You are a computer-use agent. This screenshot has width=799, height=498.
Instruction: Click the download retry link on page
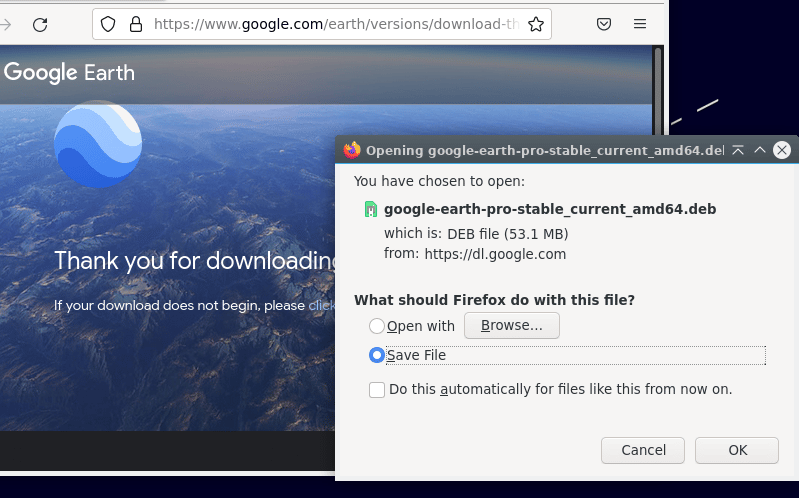point(322,305)
